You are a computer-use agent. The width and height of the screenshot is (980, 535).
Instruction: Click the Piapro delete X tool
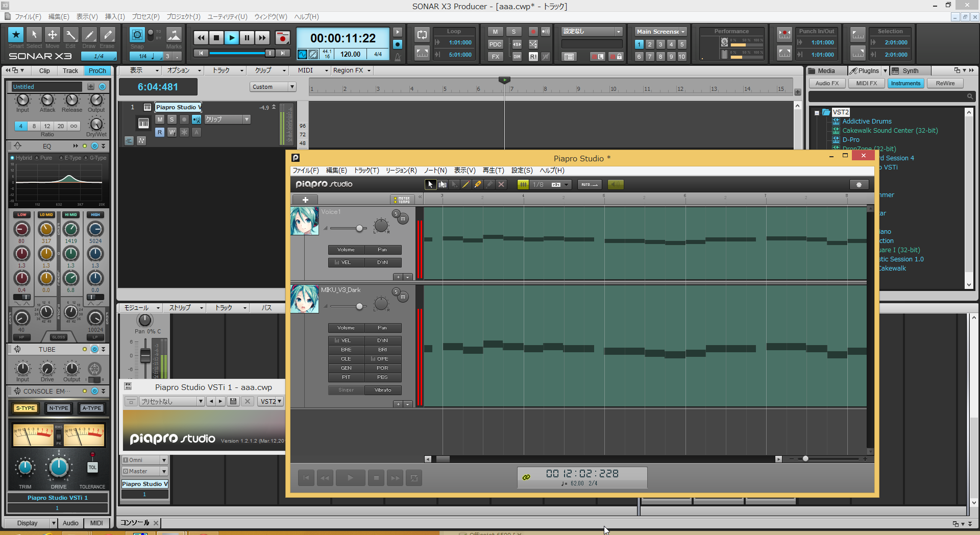pyautogui.click(x=501, y=184)
